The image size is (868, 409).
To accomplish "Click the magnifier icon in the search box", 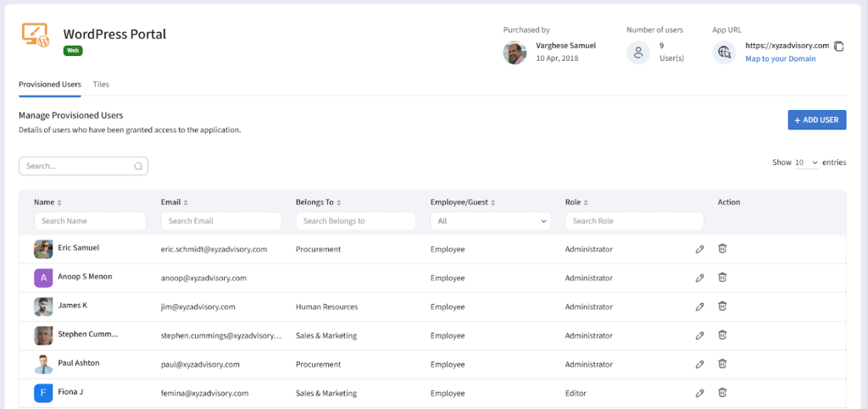I will tap(138, 166).
